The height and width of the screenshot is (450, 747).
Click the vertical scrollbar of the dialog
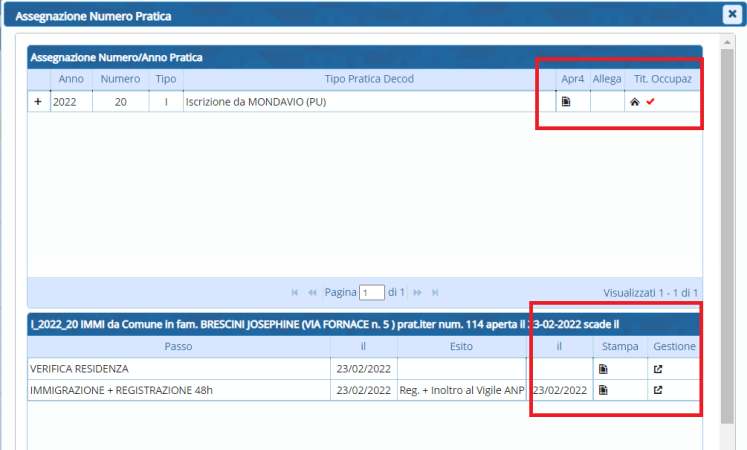[x=727, y=250]
